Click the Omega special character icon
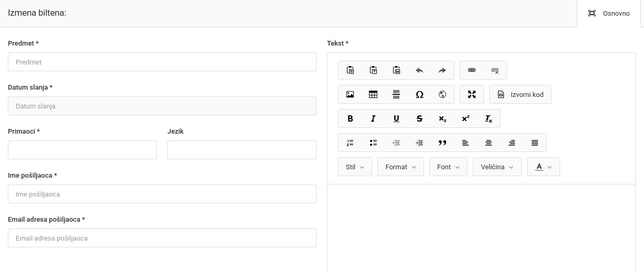 [x=419, y=94]
